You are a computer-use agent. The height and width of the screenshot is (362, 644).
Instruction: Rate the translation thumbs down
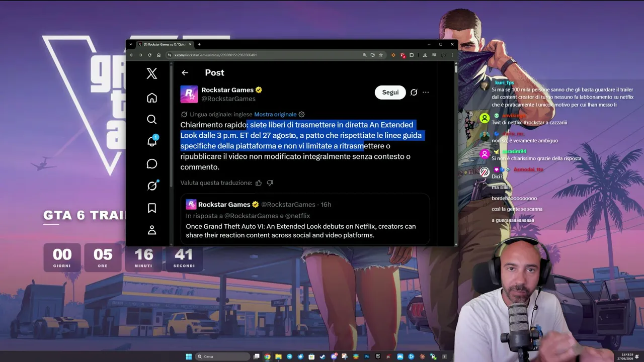pos(270,183)
